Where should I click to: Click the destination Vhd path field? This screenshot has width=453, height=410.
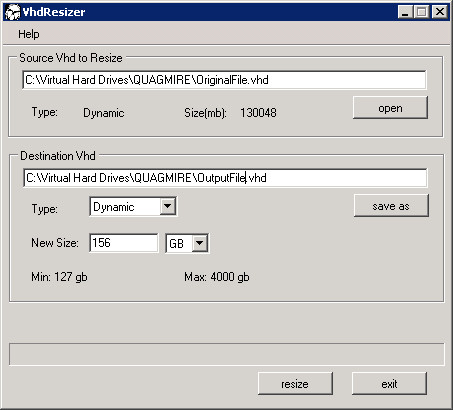(225, 178)
